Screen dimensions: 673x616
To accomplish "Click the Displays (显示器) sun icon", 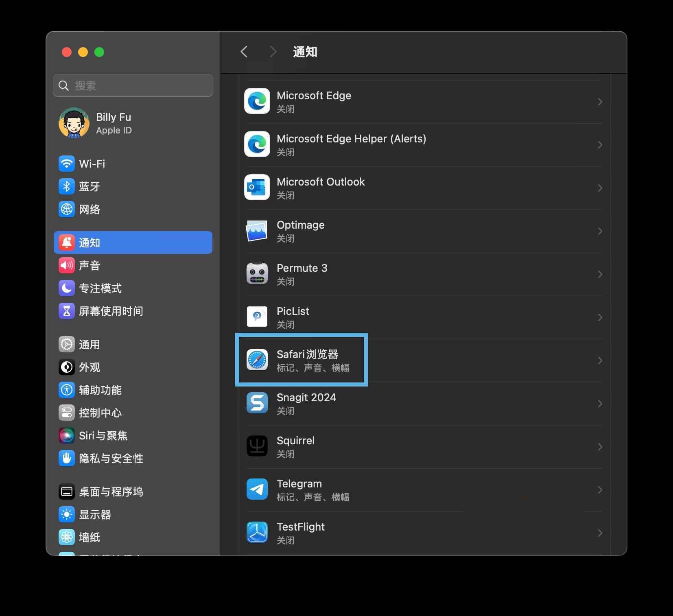I will click(x=67, y=515).
